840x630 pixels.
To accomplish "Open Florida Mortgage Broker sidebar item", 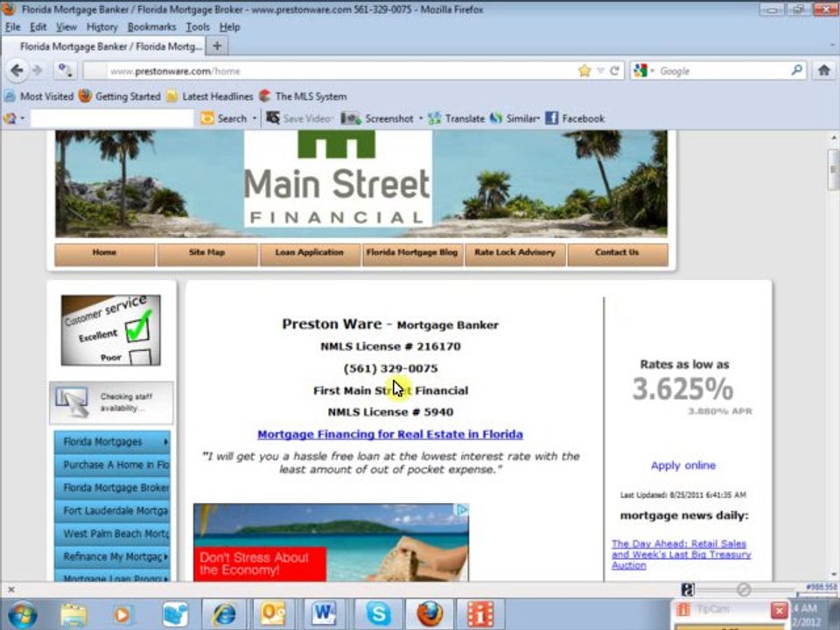I will click(113, 488).
